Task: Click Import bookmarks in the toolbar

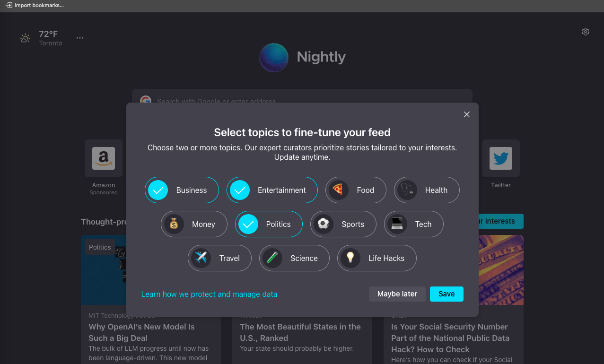Action: pyautogui.click(x=35, y=5)
